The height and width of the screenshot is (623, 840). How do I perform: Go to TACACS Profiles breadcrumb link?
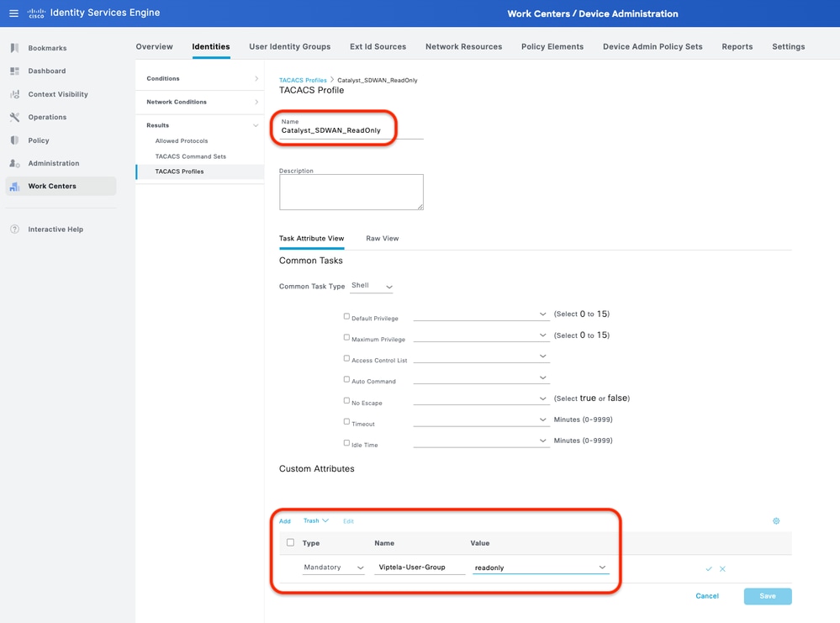(303, 81)
